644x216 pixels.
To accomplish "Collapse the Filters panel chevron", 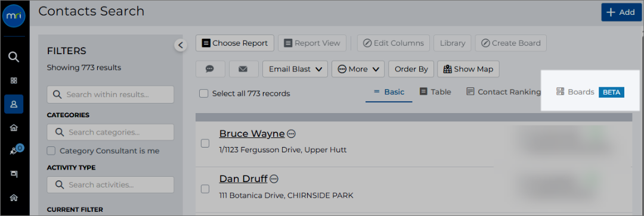I will tap(180, 45).
